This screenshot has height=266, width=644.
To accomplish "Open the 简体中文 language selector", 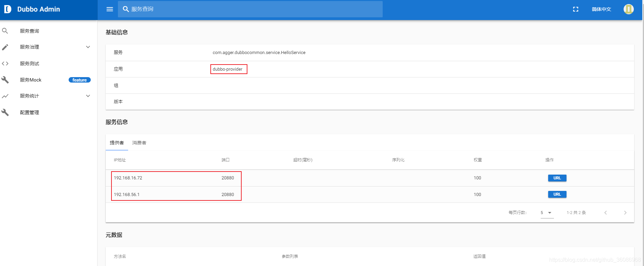I will [x=602, y=9].
